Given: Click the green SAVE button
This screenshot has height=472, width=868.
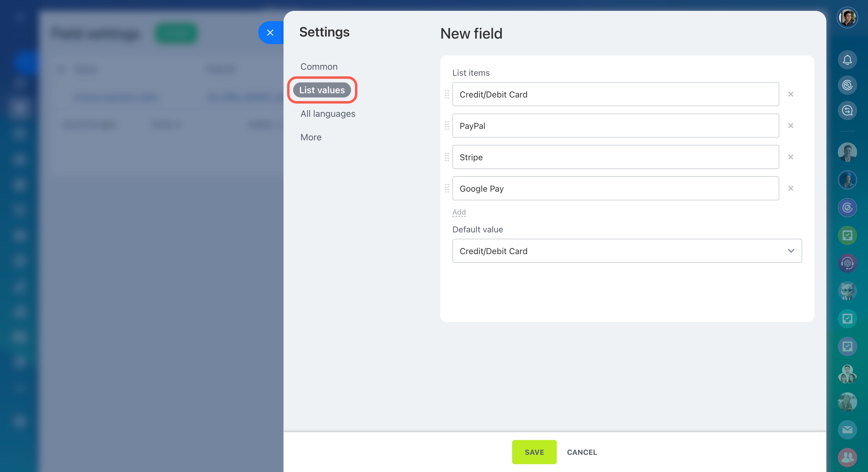Looking at the screenshot, I should point(534,452).
